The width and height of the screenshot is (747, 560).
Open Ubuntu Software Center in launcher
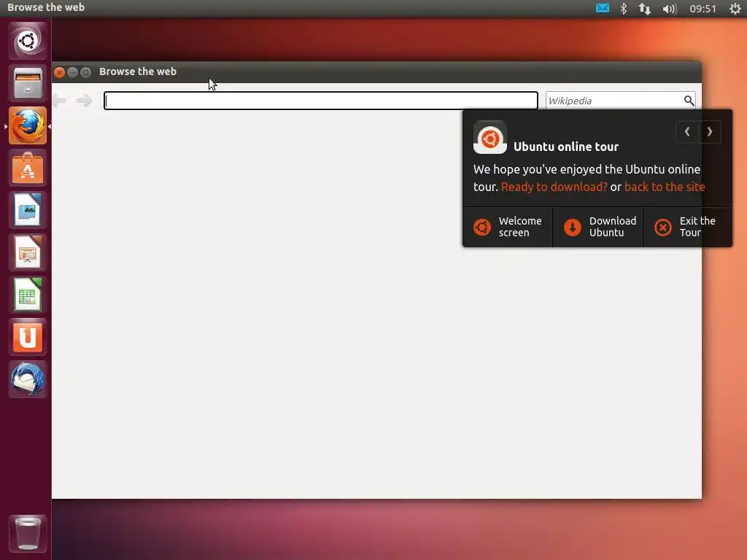pyautogui.click(x=28, y=168)
